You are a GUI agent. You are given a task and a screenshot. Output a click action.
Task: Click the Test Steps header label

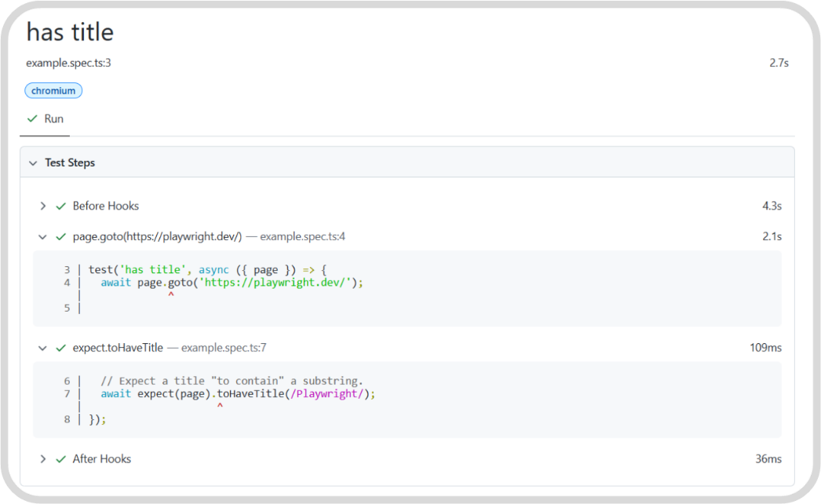pyautogui.click(x=70, y=163)
